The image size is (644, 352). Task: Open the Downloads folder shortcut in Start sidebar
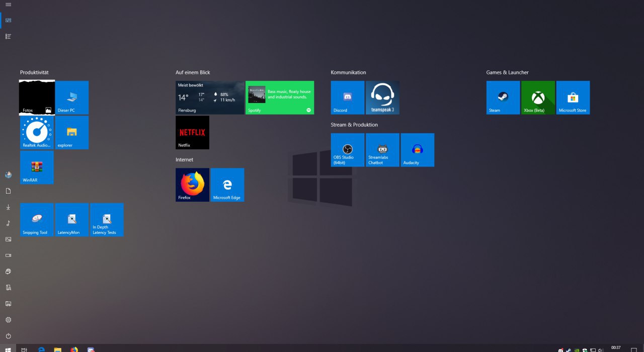pos(8,207)
